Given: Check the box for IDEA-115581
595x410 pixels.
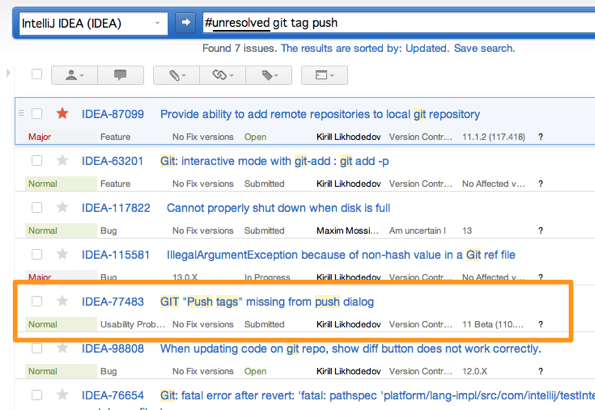Looking at the screenshot, I should (37, 254).
